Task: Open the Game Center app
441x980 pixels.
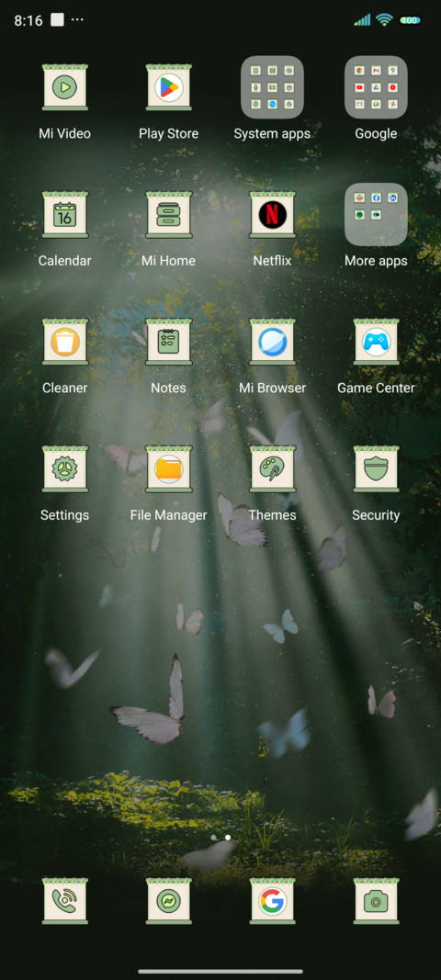Action: pos(376,342)
